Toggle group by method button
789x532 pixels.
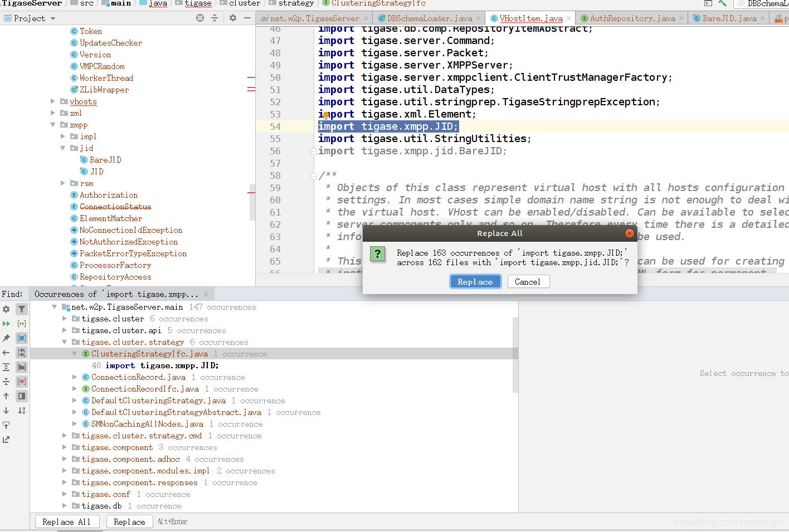22,382
